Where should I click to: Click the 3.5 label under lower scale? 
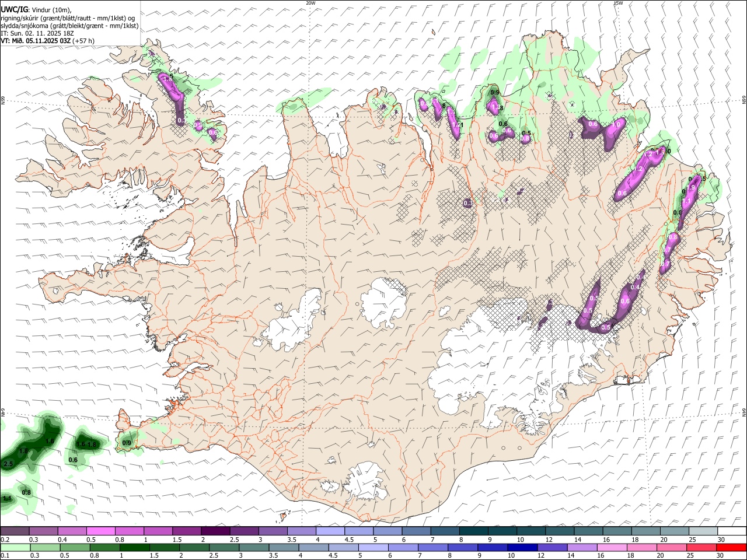(273, 556)
